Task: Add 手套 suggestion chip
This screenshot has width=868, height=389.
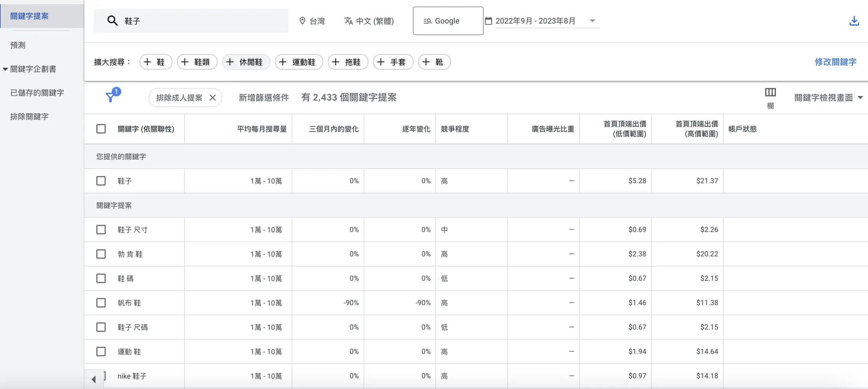Action: pyautogui.click(x=393, y=62)
